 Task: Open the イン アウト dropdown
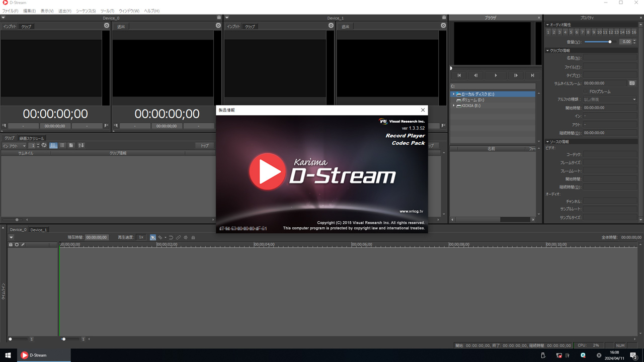click(x=14, y=146)
